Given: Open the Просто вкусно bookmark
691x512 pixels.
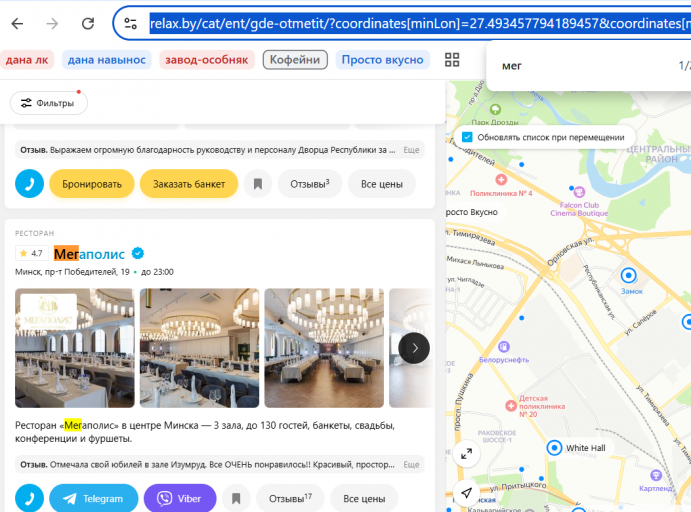Looking at the screenshot, I should [383, 60].
